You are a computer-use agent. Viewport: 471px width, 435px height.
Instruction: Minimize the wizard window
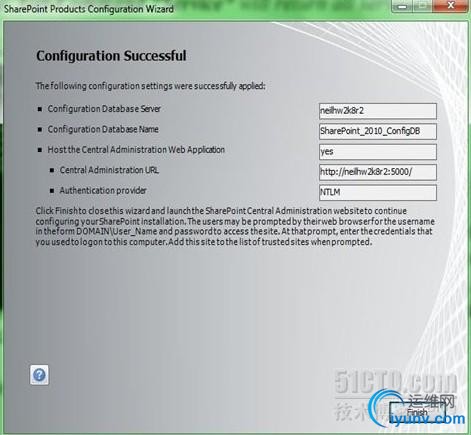point(403,6)
